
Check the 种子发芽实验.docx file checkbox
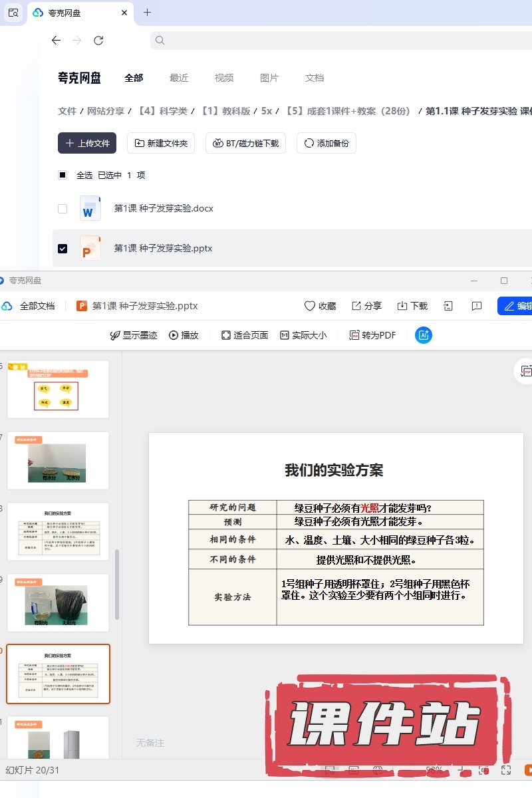click(x=63, y=209)
